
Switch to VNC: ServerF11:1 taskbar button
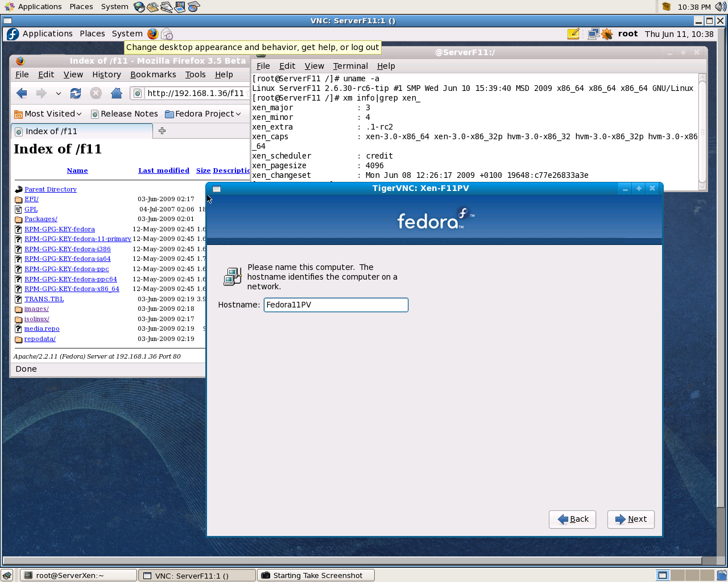(197, 575)
